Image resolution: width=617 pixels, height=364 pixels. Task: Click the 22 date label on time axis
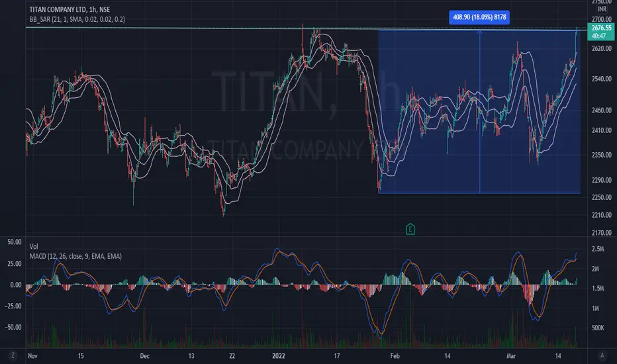(x=232, y=356)
